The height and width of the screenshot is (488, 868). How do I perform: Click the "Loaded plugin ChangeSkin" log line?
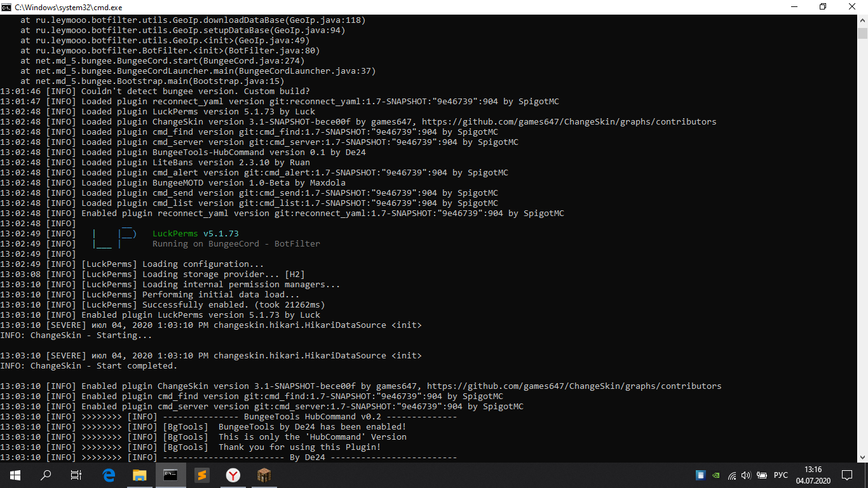pyautogui.click(x=358, y=122)
